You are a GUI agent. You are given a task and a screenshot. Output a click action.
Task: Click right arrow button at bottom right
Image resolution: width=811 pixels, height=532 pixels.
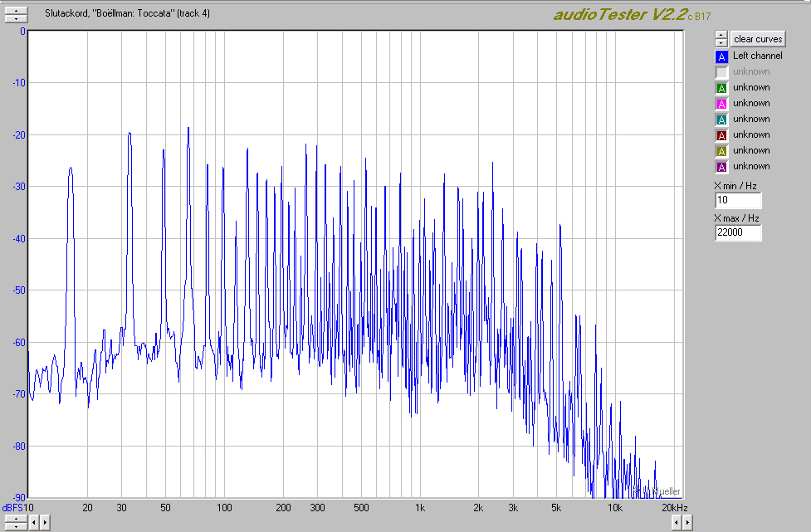click(x=687, y=522)
